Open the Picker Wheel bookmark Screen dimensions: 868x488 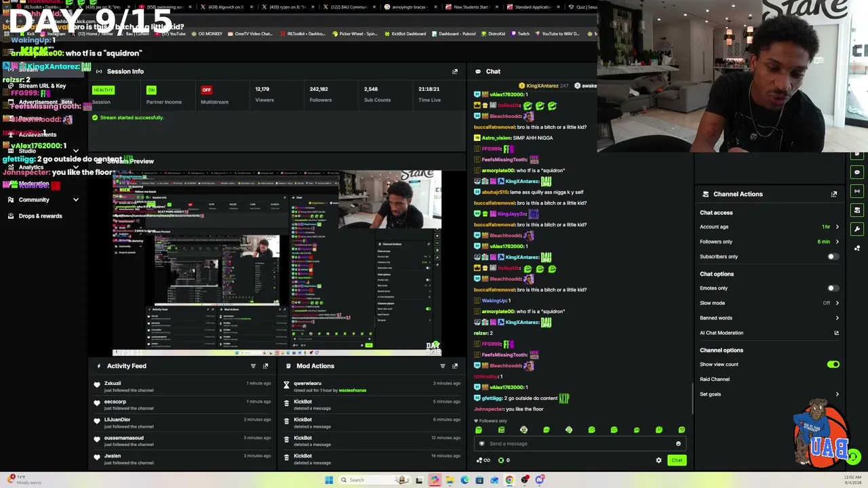click(355, 34)
